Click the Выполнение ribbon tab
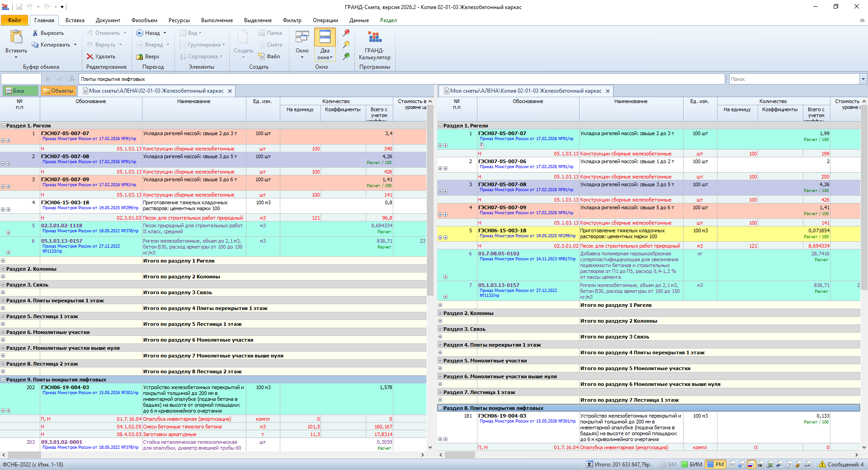The width and height of the screenshot is (868, 470). point(217,20)
